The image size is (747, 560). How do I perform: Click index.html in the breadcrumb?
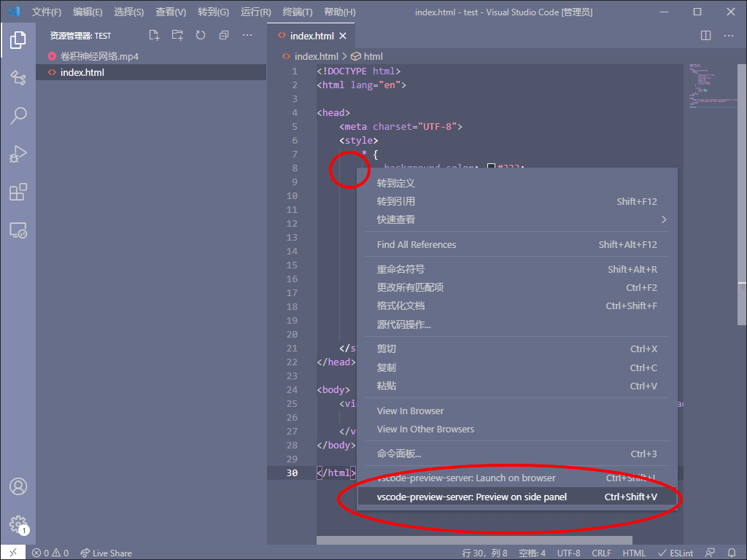(x=311, y=56)
